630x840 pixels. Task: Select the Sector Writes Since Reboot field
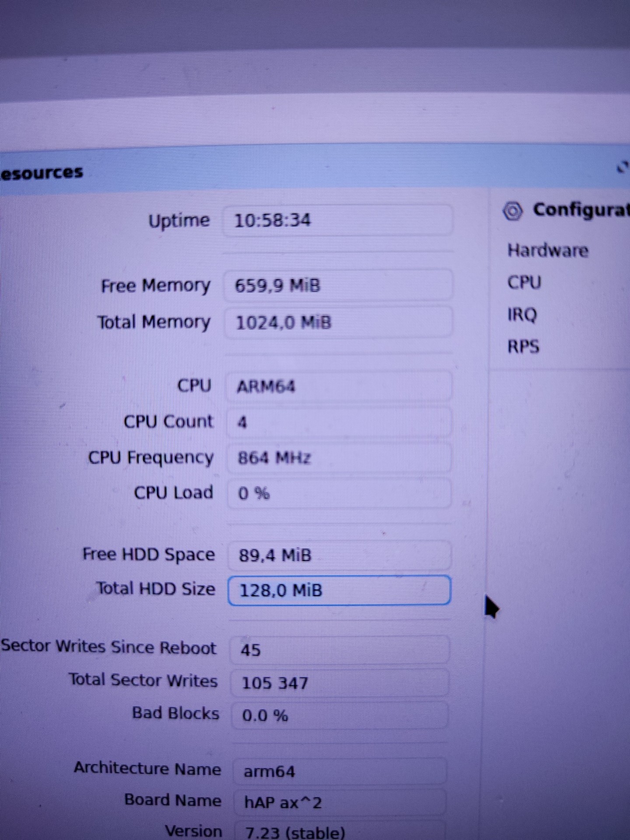340,649
